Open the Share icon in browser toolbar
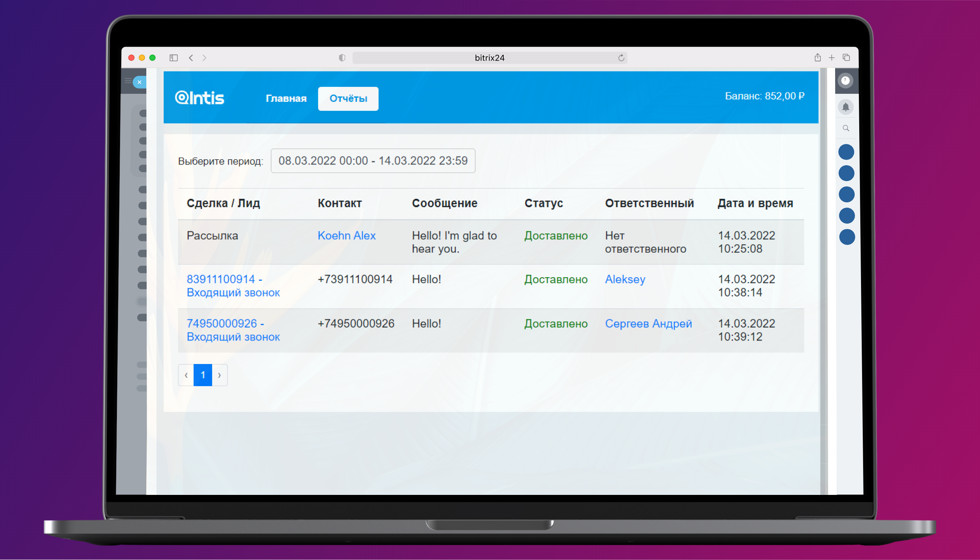 [x=818, y=58]
